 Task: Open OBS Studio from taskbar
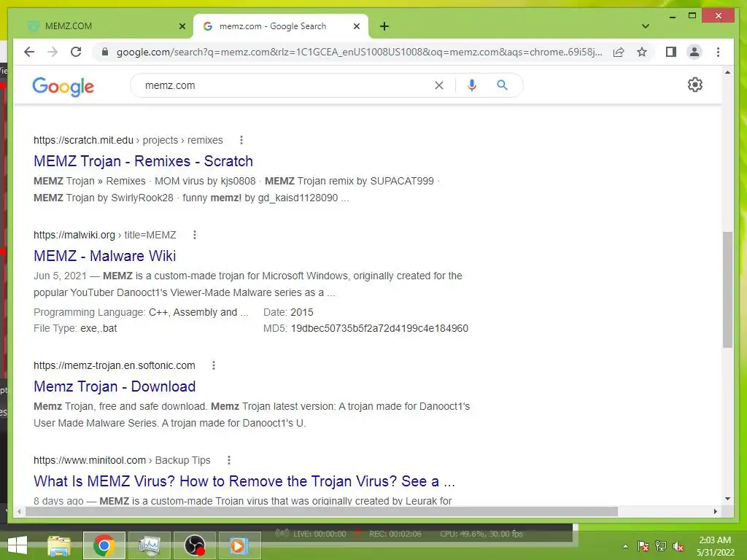click(194, 545)
